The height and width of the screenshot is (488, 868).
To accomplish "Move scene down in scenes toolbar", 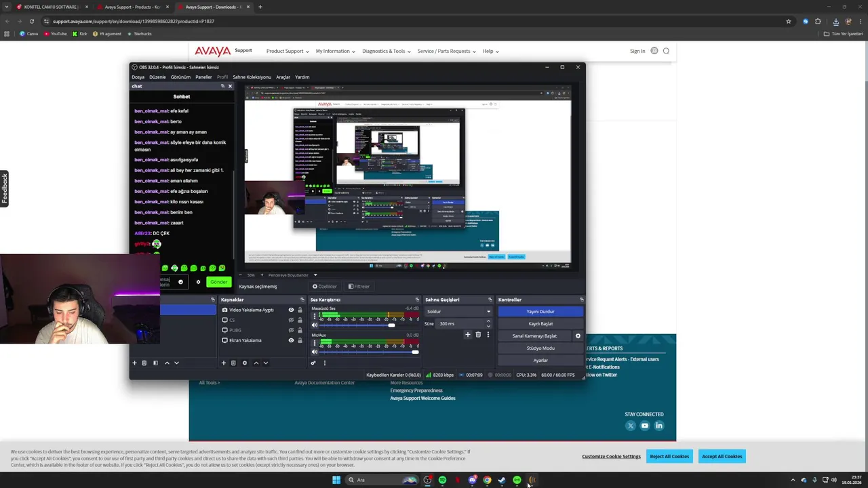I will 176,363.
